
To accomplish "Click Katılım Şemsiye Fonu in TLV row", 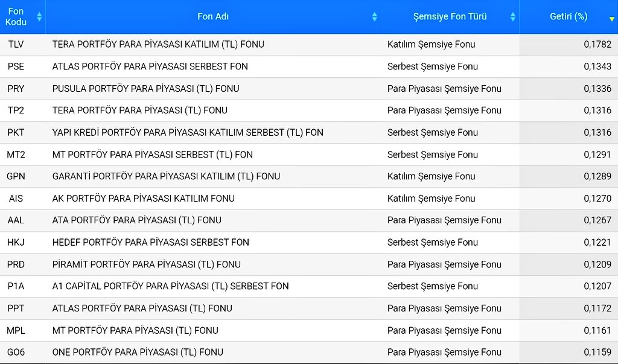I will [431, 44].
